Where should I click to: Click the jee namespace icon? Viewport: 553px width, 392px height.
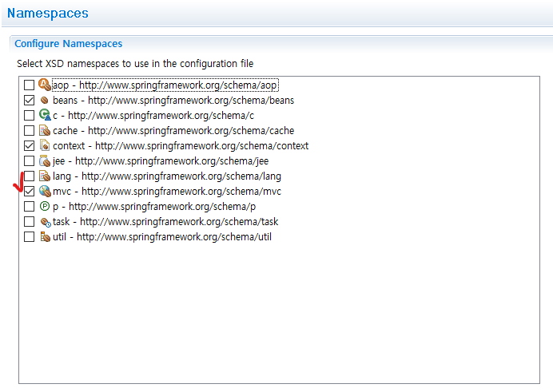[x=45, y=160]
